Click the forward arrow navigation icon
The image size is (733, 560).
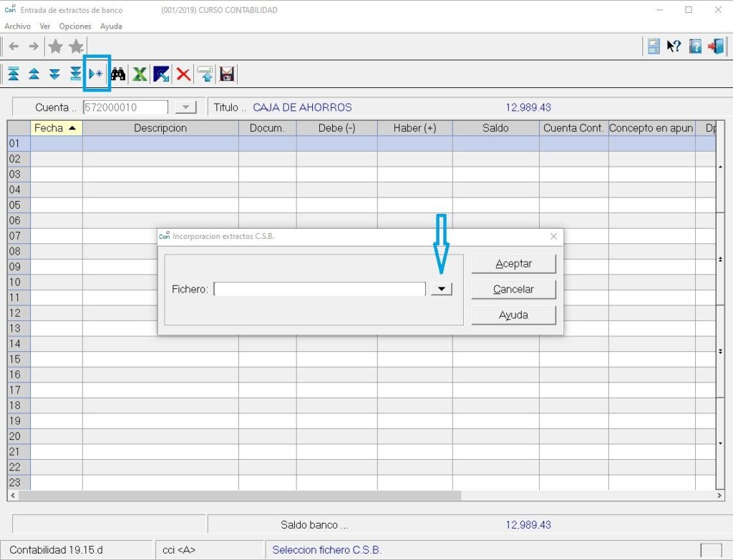34,46
